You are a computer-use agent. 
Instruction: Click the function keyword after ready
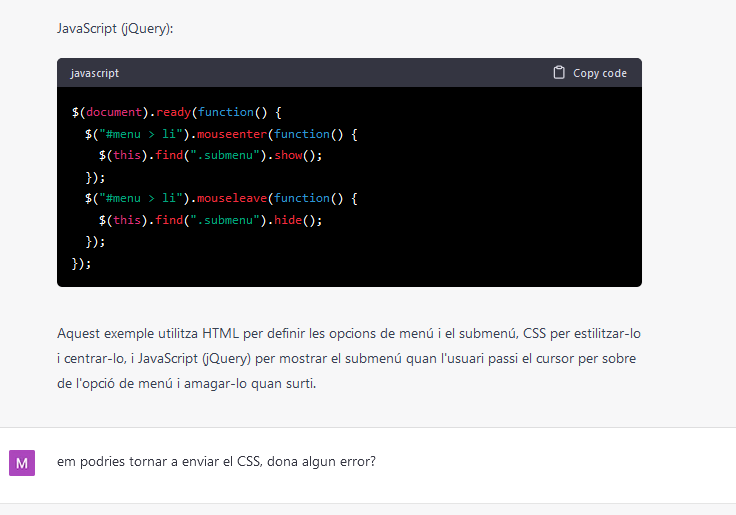[227, 112]
